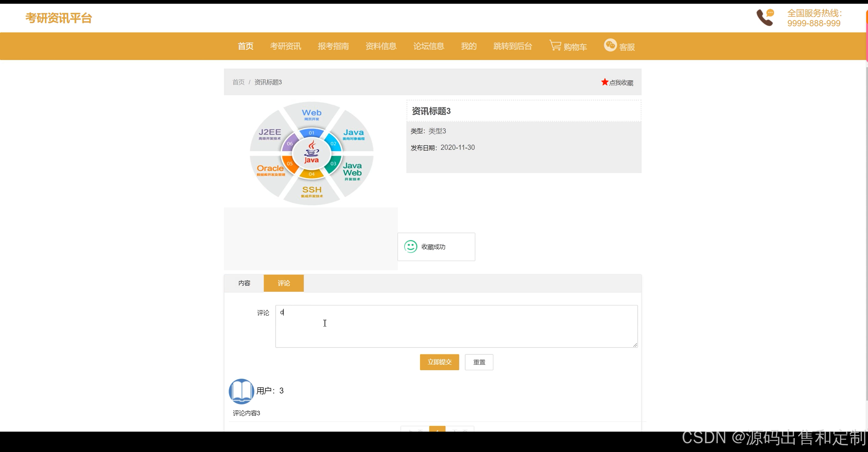Click the red star favorite icon

point(605,82)
